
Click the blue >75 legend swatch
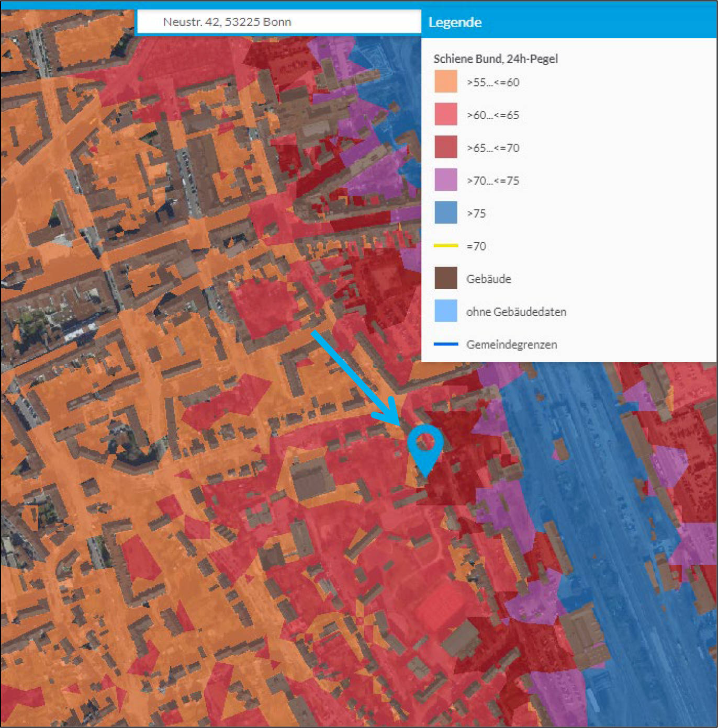tap(445, 213)
